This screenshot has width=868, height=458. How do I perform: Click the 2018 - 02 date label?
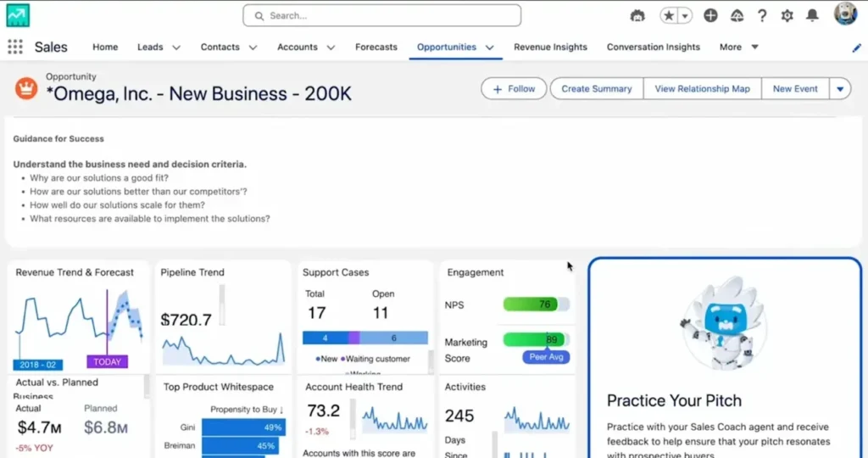(x=37, y=365)
